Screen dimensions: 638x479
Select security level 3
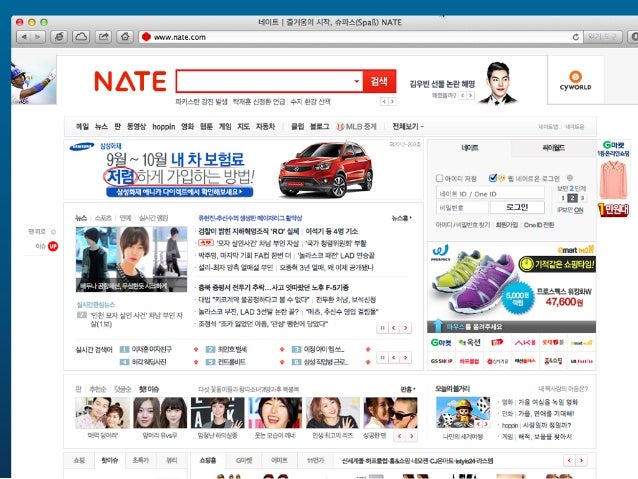[582, 198]
